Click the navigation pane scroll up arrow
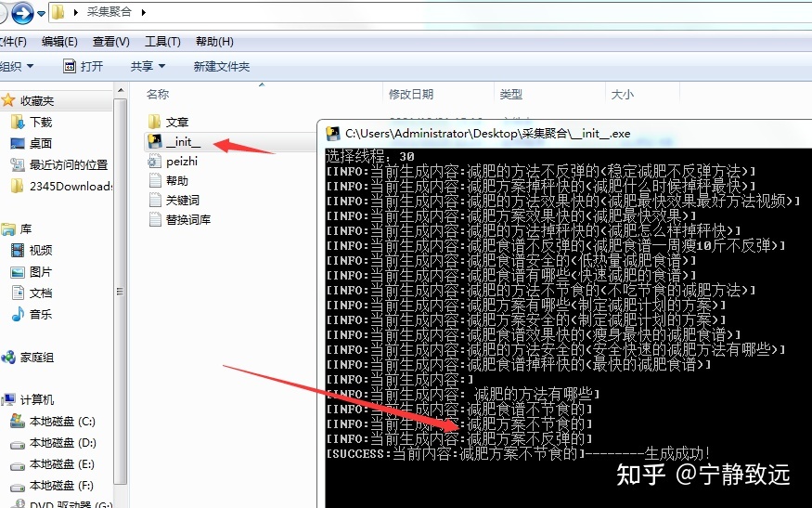The image size is (812, 508). click(x=120, y=91)
